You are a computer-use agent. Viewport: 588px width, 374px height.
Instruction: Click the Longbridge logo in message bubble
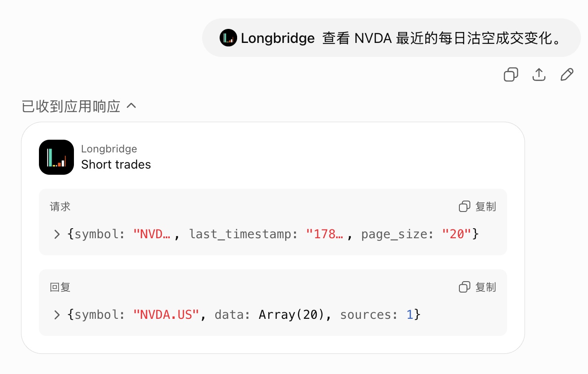click(x=228, y=38)
